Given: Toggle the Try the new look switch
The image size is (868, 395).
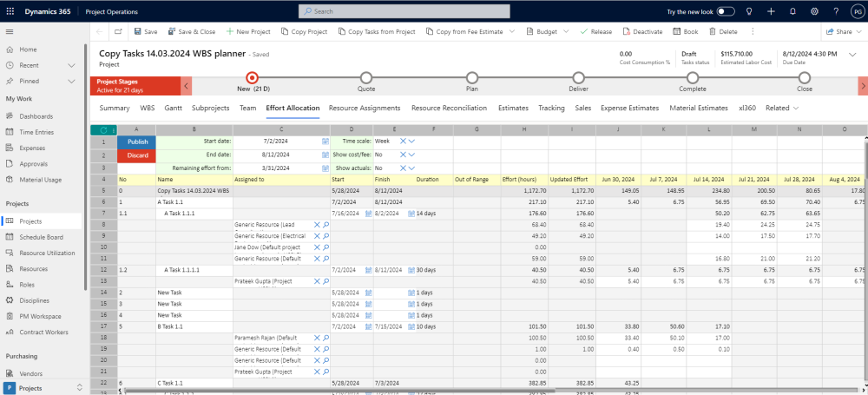Looking at the screenshot, I should click(x=726, y=11).
